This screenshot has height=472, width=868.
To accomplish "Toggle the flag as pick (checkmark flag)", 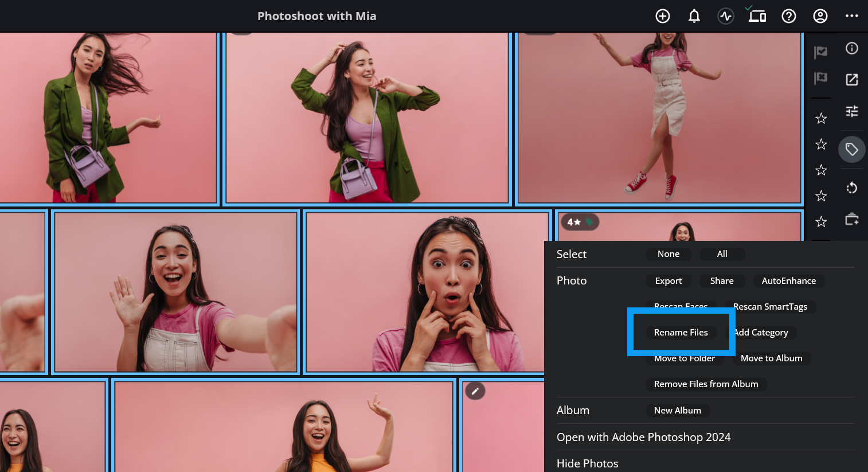I will pos(821,52).
